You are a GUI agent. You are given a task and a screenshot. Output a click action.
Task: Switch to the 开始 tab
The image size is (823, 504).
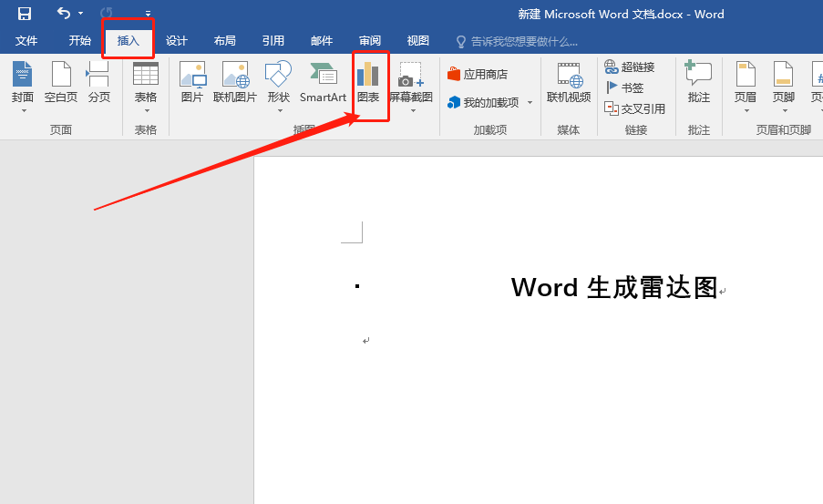click(x=80, y=41)
